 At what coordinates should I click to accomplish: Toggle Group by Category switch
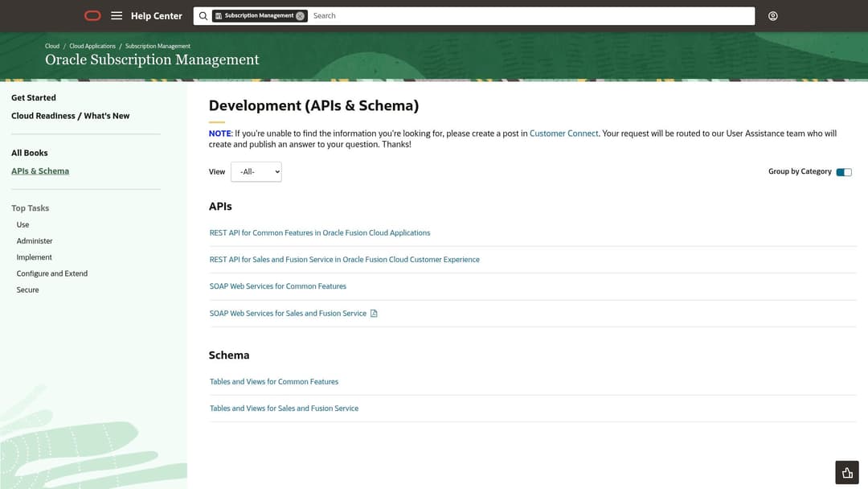tap(844, 172)
